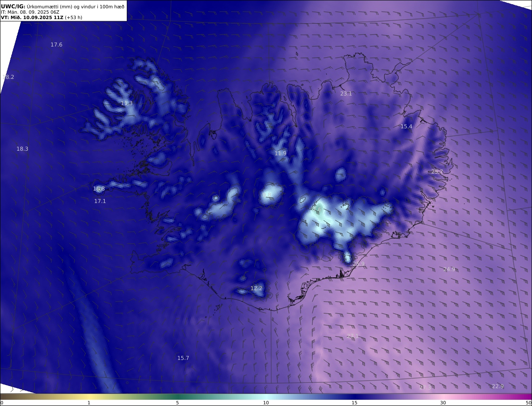
Task: Click the colorbar tick label 0
Action: tap(2, 403)
